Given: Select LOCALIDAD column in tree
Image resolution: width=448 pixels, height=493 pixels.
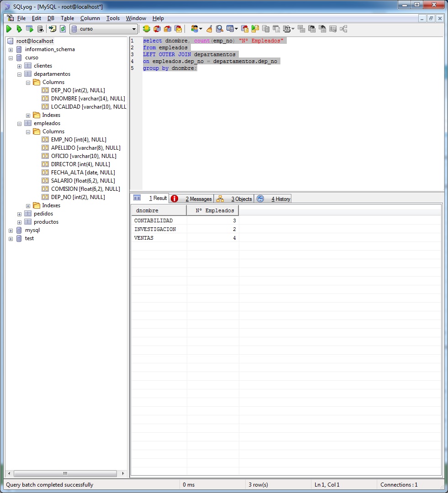Looking at the screenshot, I should (x=89, y=106).
